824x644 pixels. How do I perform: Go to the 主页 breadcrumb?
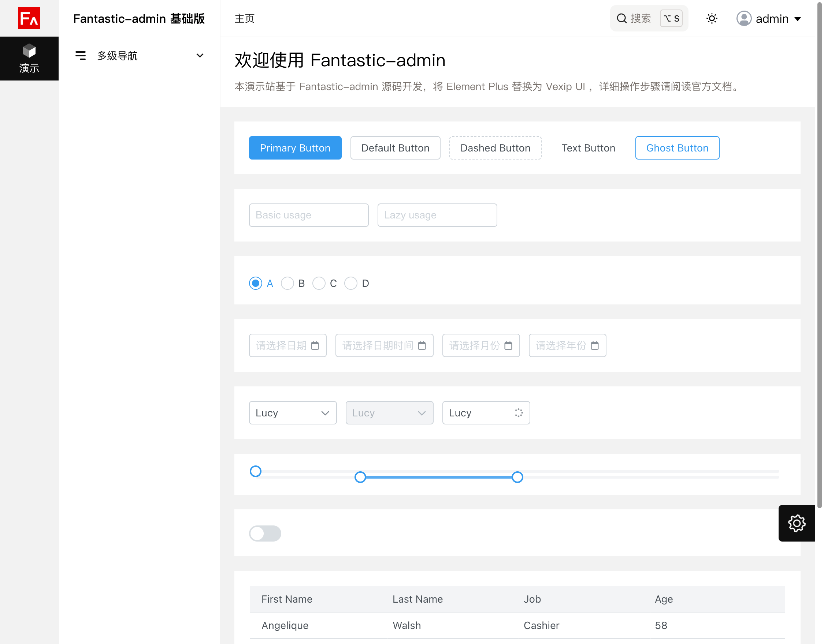click(x=245, y=18)
